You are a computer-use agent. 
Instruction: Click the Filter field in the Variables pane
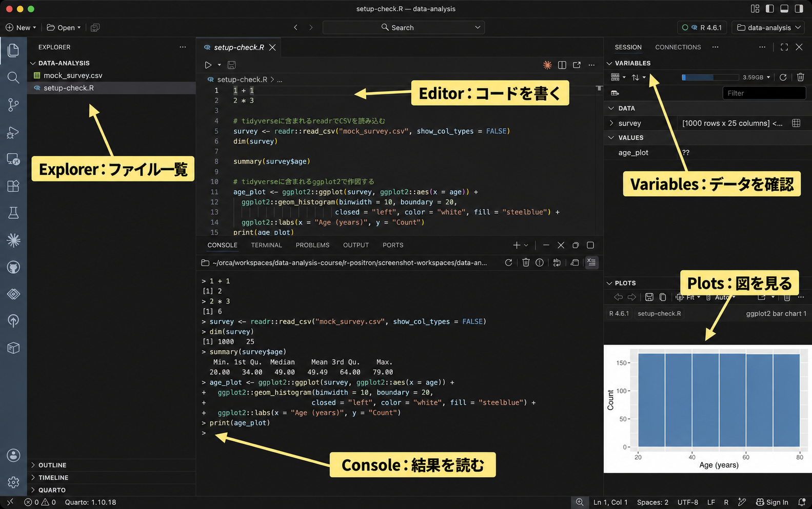764,93
